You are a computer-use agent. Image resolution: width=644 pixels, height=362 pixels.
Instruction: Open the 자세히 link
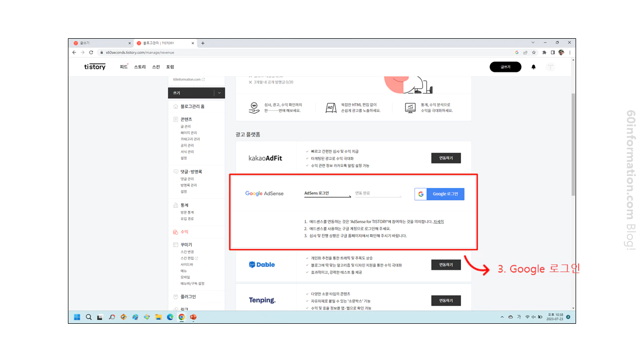438,222
